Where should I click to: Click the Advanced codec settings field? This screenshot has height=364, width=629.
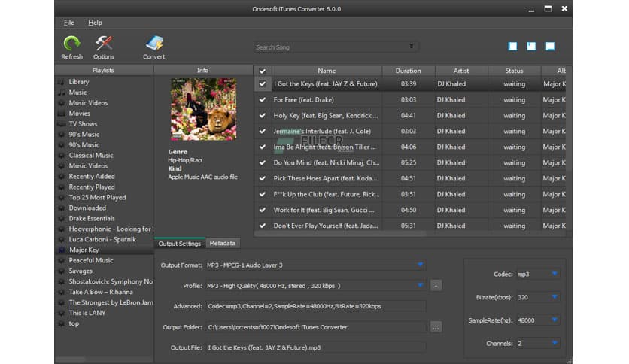click(316, 306)
